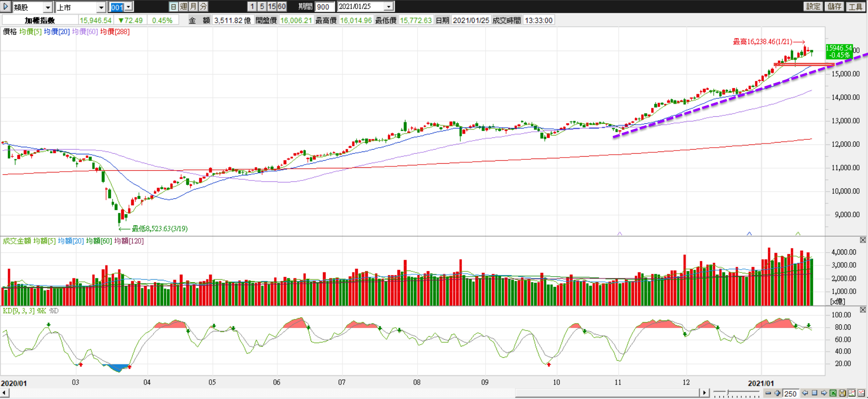Export chart data with the Excel icon
Viewport: 868px width, 399px height.
pyautogui.click(x=833, y=393)
